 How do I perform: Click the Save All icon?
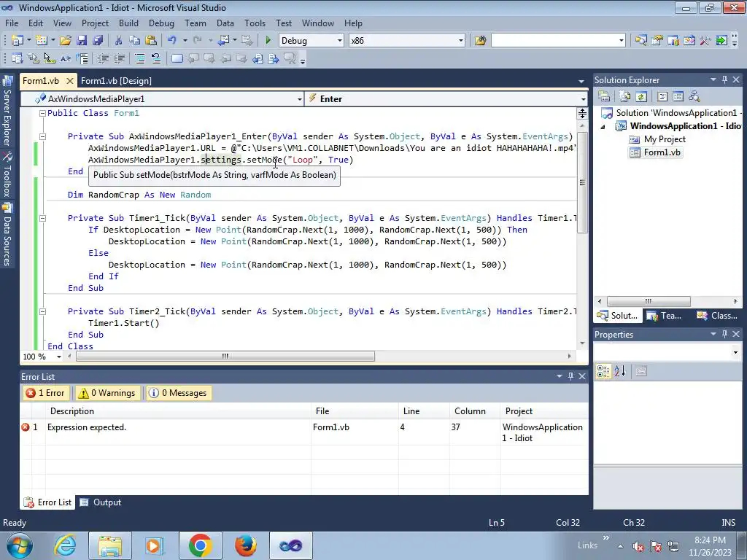pyautogui.click(x=98, y=41)
